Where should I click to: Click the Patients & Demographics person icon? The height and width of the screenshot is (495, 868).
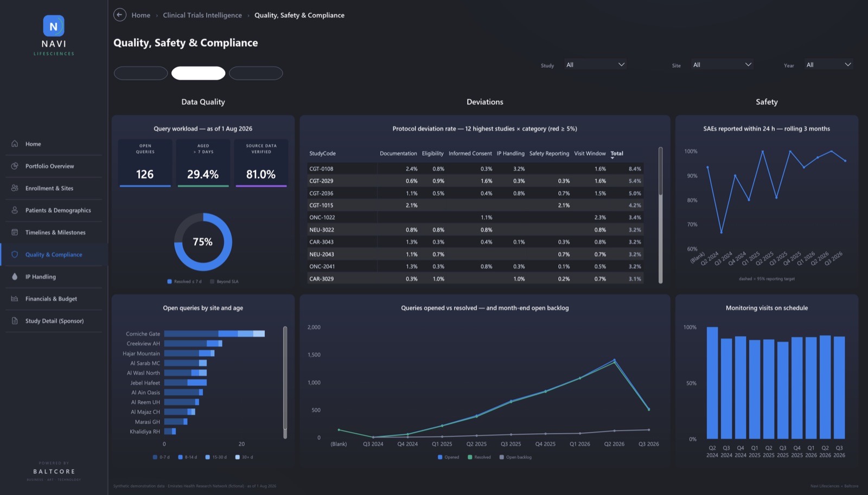pyautogui.click(x=15, y=210)
